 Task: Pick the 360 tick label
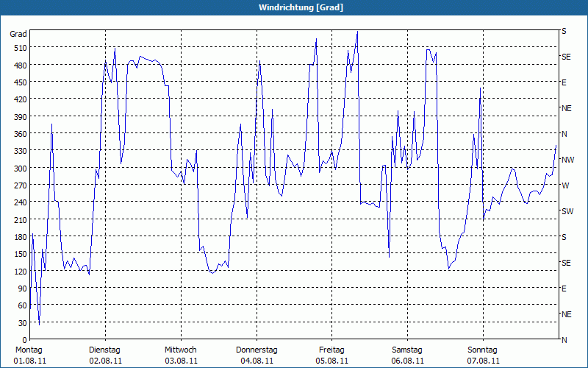(21, 134)
